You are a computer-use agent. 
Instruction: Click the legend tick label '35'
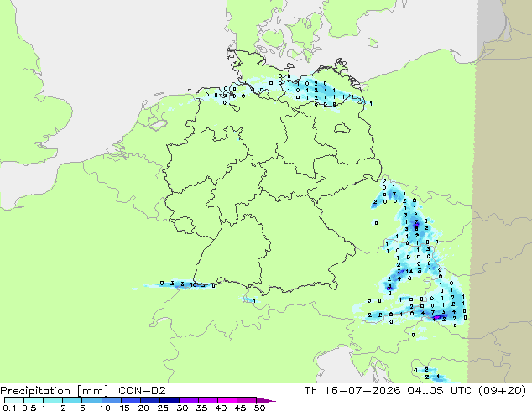click(x=201, y=408)
